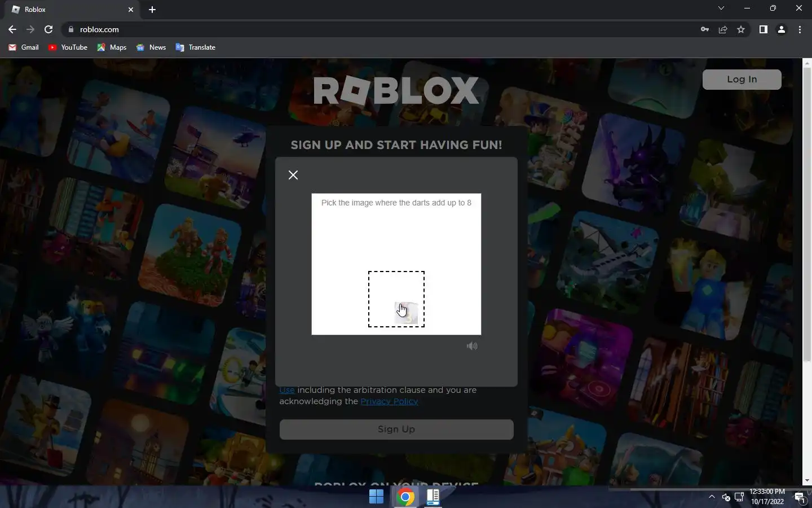Bookmark this tab with the star
Image resolution: width=812 pixels, height=508 pixels.
(x=741, y=29)
